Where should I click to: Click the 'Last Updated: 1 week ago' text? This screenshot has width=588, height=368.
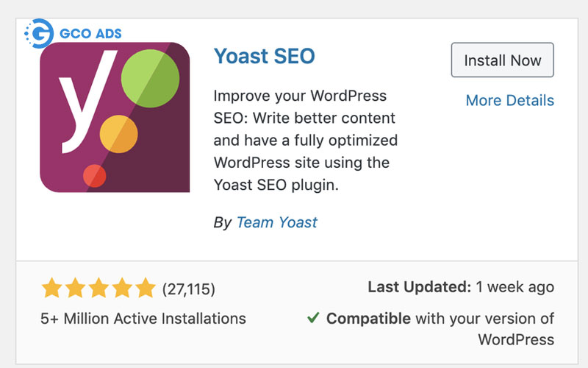point(460,287)
